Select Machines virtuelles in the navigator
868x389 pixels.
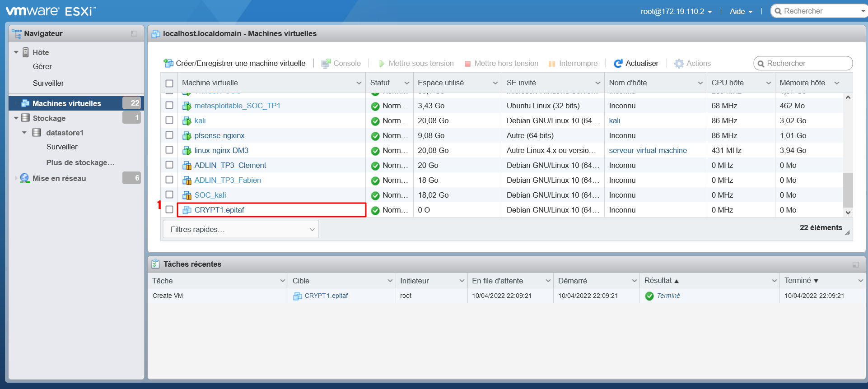coord(66,103)
